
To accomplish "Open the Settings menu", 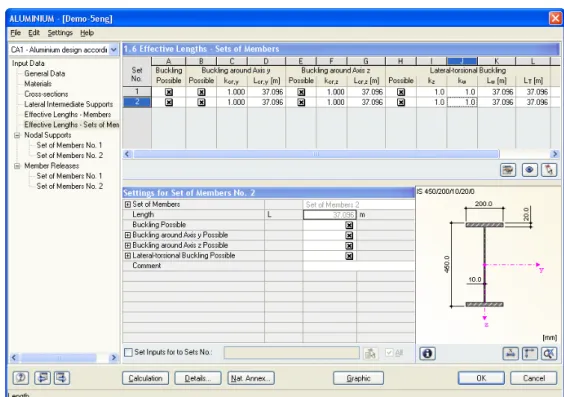I will (60, 33).
